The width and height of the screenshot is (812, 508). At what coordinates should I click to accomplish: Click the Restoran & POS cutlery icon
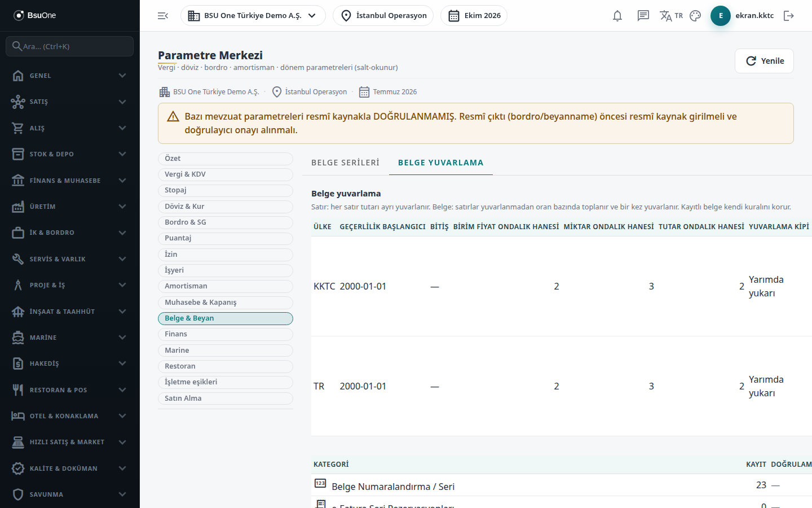tap(18, 390)
